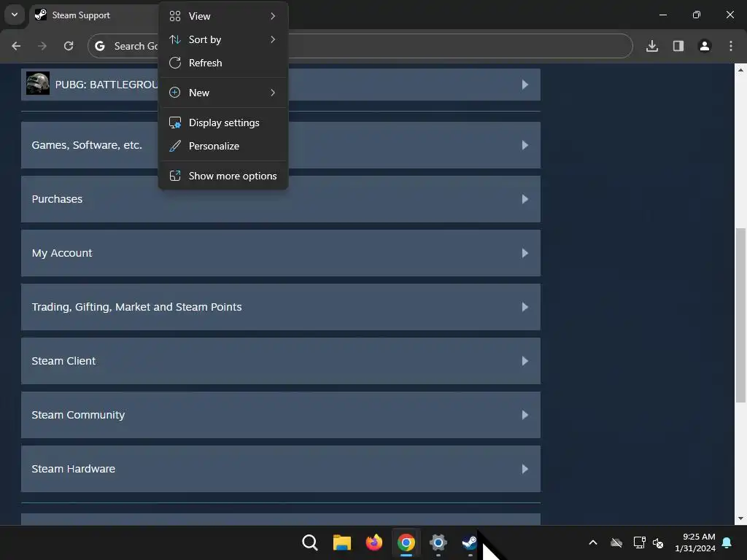Open the Steam Hardware category

(281, 469)
